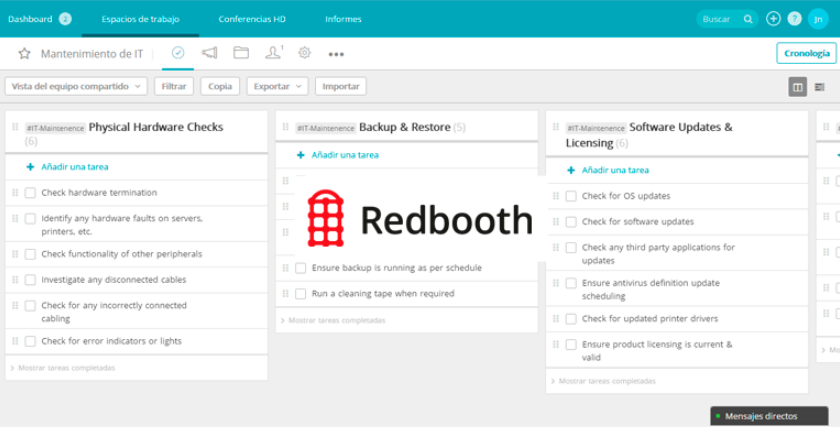Open the tasks checkmark icon tab

(178, 53)
